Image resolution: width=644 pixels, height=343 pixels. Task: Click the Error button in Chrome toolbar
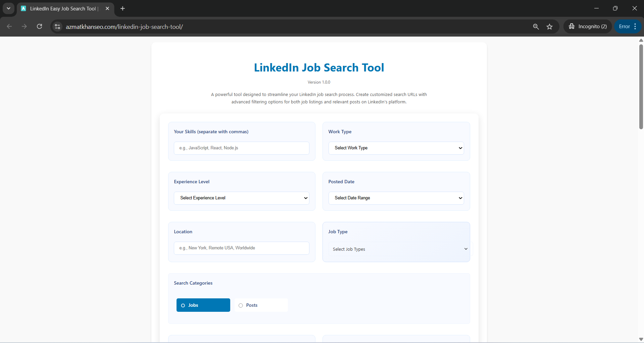tap(624, 27)
